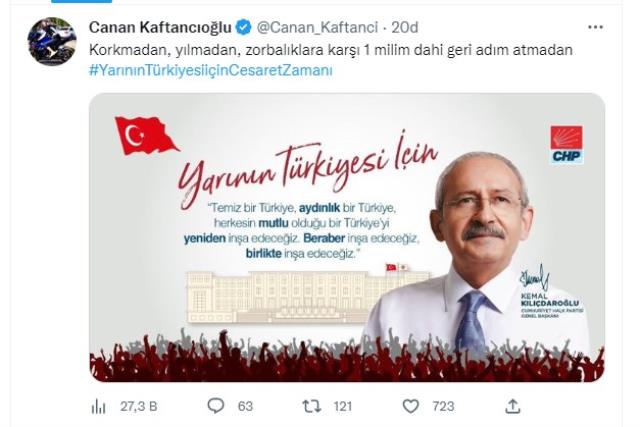Click the Turkish flag in image
Screen dimensions: 640x427
(146, 135)
